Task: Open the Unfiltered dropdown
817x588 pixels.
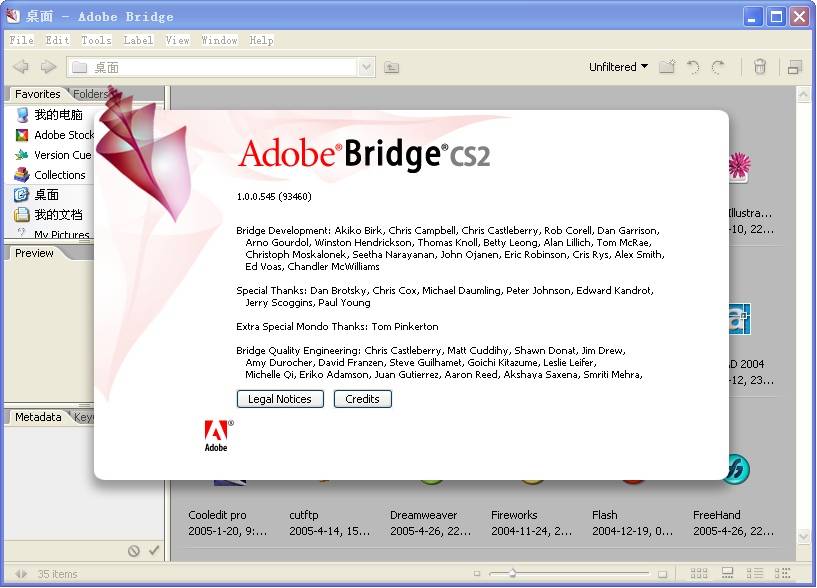Action: tap(618, 67)
